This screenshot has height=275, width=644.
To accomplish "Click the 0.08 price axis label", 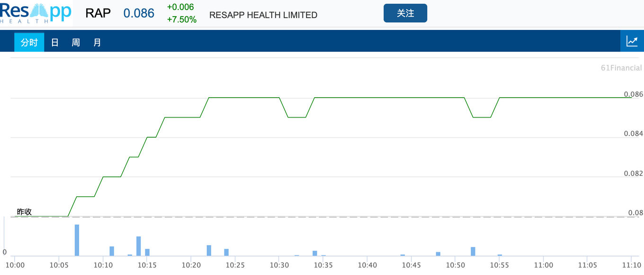I will (635, 213).
